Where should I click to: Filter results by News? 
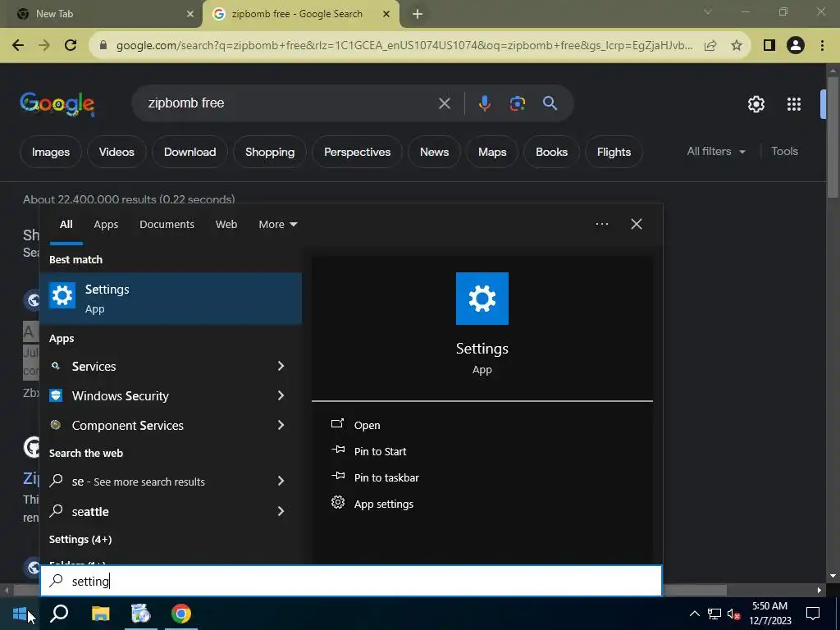coord(434,152)
